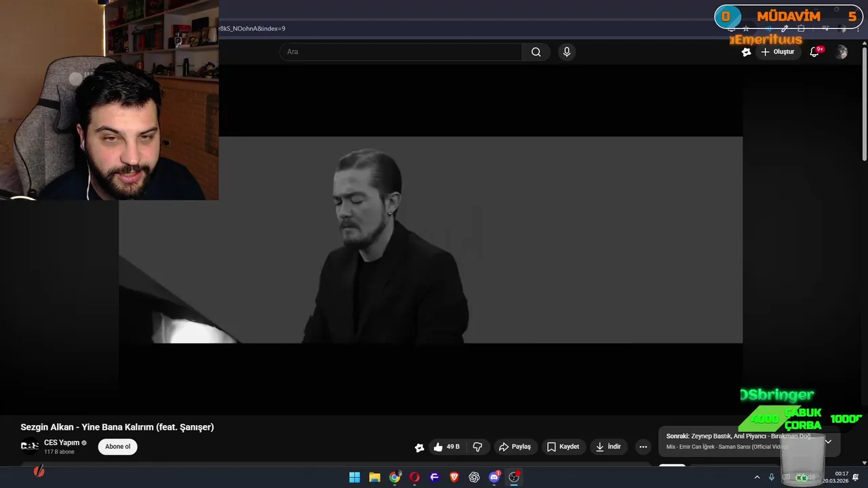Dislike the video with thumbs down
This screenshot has height=488, width=868.
click(477, 447)
